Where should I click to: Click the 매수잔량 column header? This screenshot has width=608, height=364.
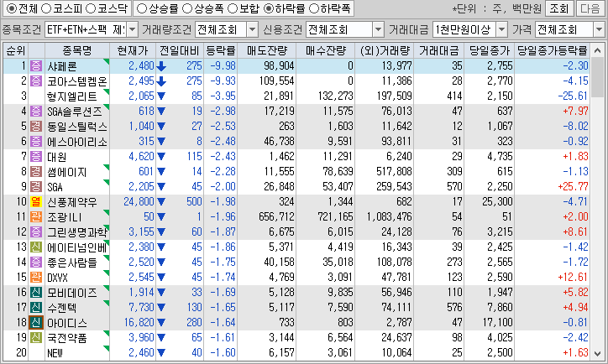pyautogui.click(x=326, y=50)
